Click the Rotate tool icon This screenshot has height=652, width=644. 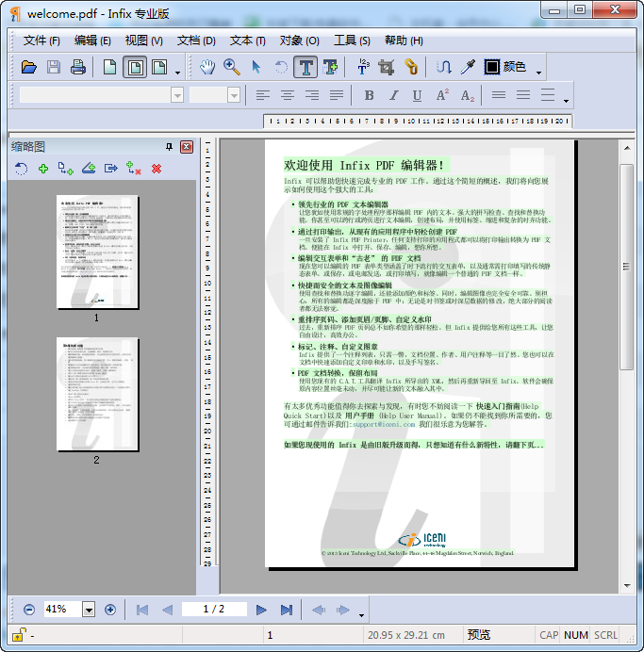click(x=281, y=67)
